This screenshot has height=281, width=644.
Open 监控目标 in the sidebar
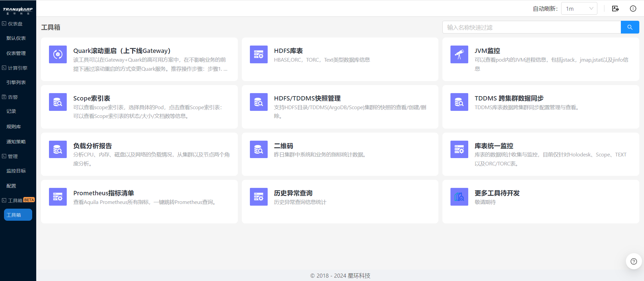16,171
